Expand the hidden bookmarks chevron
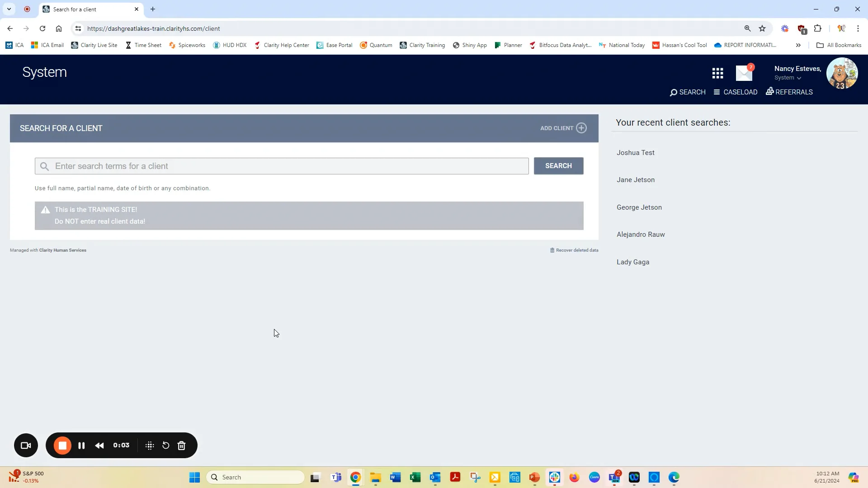 [798, 45]
